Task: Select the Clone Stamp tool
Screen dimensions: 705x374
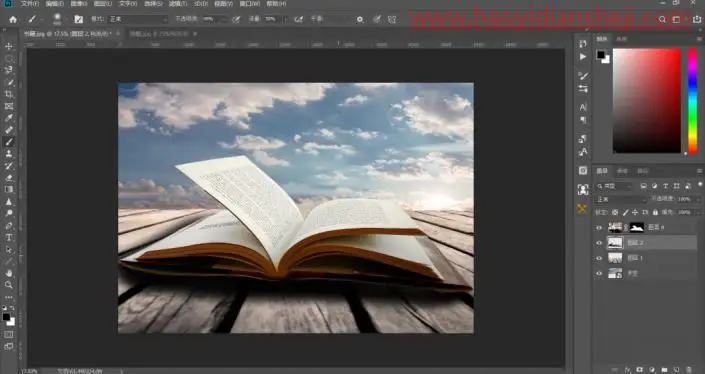Action: [9, 154]
